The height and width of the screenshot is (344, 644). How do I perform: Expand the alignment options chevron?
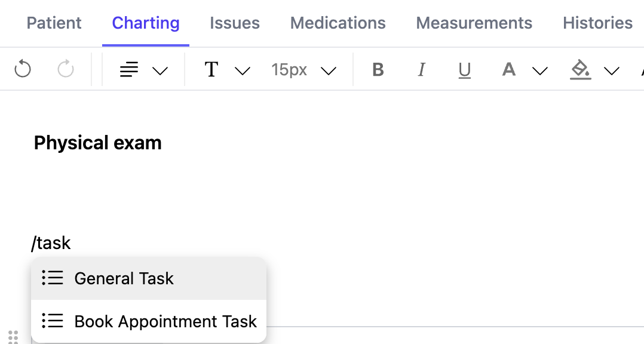coord(160,71)
